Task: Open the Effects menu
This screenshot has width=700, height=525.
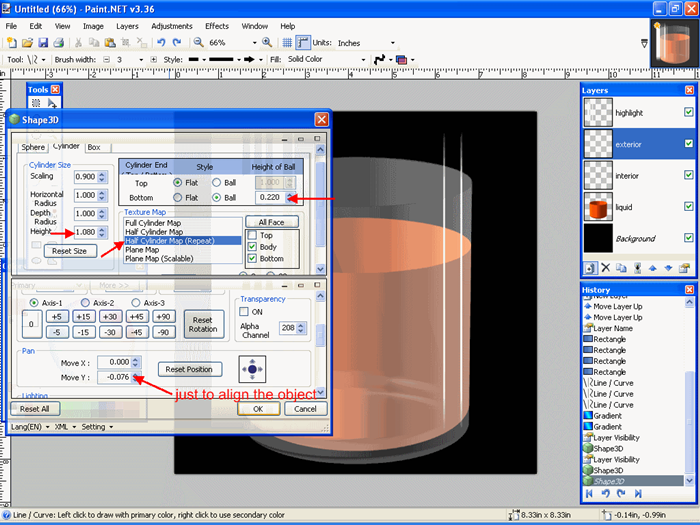Action: tap(217, 26)
